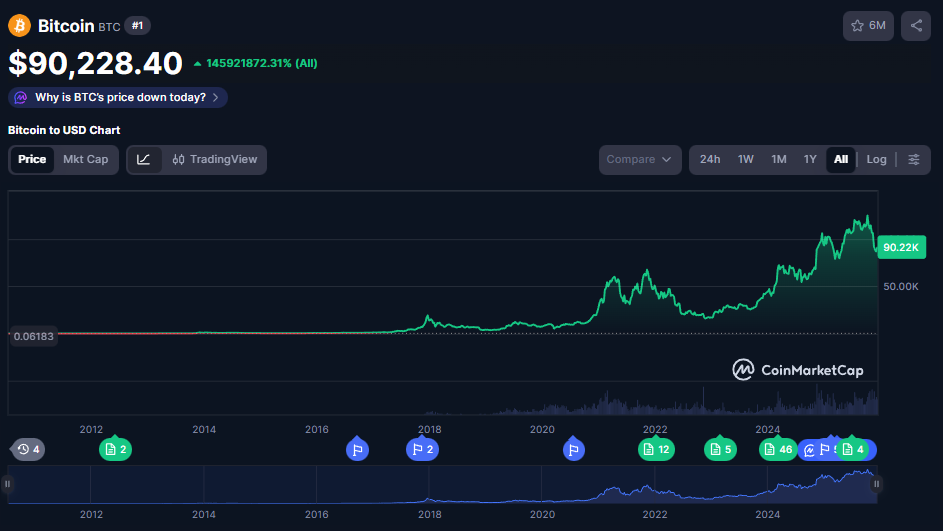
Task: Select the 1M time range
Action: pyautogui.click(x=779, y=159)
